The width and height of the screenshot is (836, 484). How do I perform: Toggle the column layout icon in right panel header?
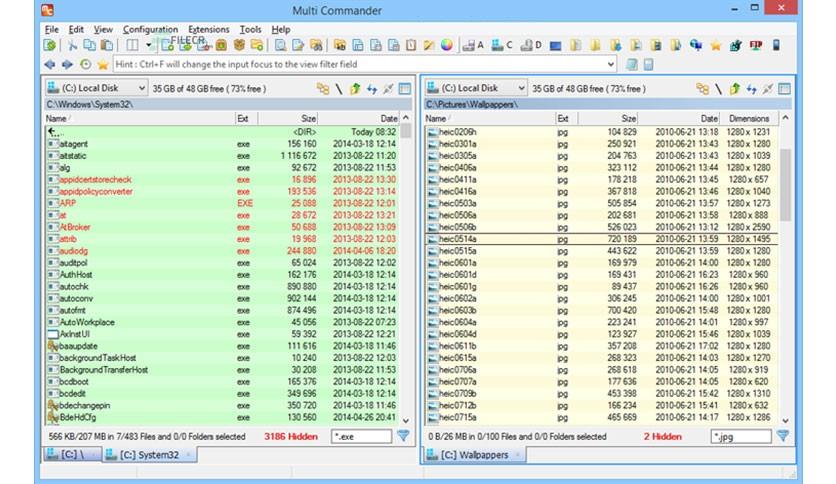pos(784,88)
